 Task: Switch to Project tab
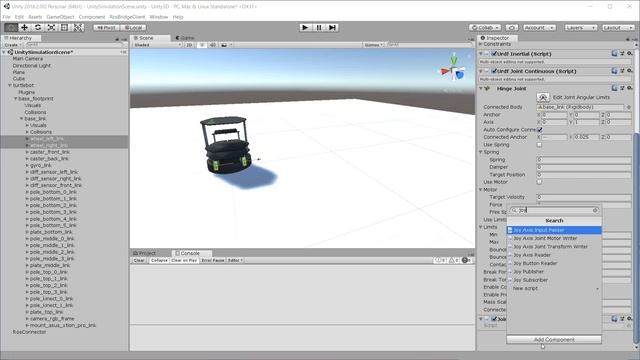pos(145,253)
